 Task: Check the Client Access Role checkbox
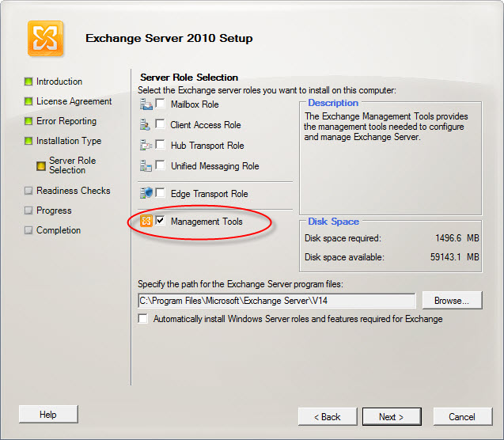coord(160,123)
